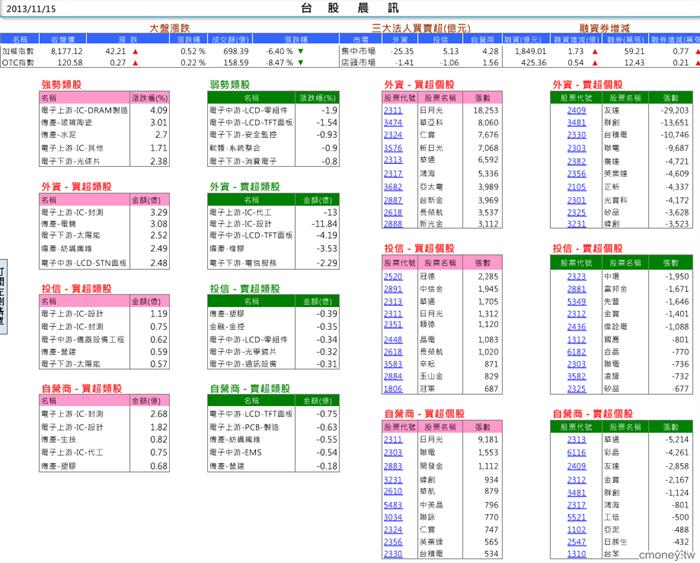Image resolution: width=700 pixels, height=563 pixels.
Task: Click green down arrow next to -6.40 %
Action: 299,49
